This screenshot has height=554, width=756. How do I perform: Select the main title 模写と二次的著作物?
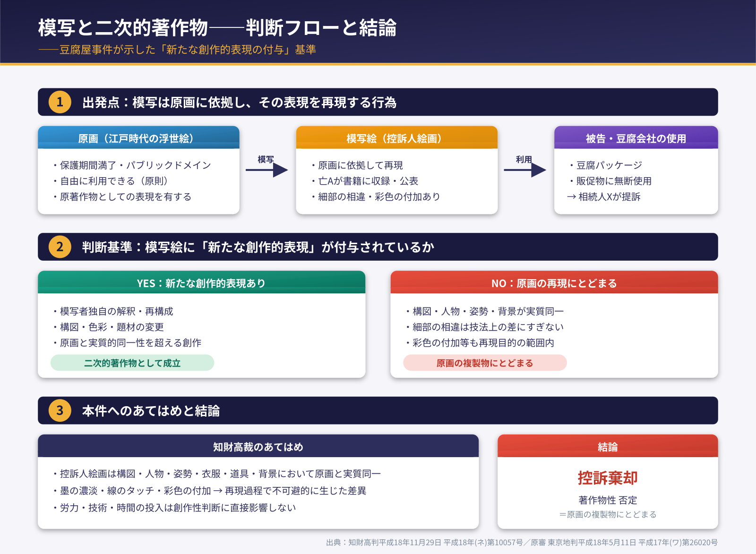[x=217, y=28]
